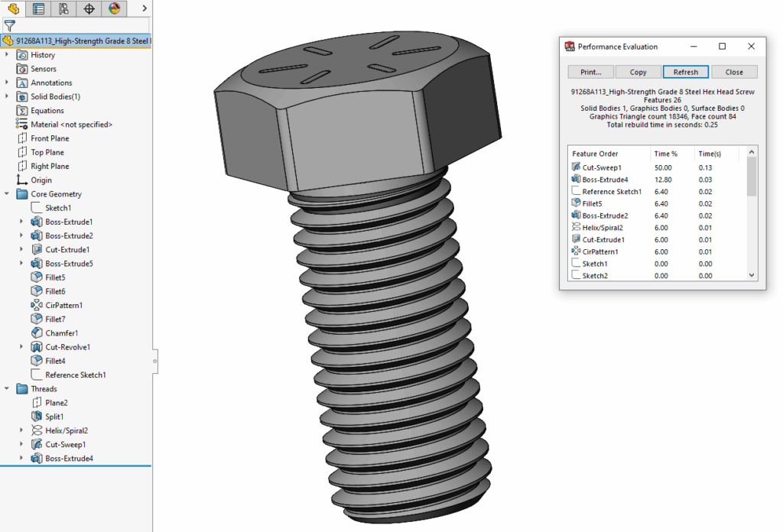
Task: Click the feature list scrollbar down arrow
Action: coord(752,275)
